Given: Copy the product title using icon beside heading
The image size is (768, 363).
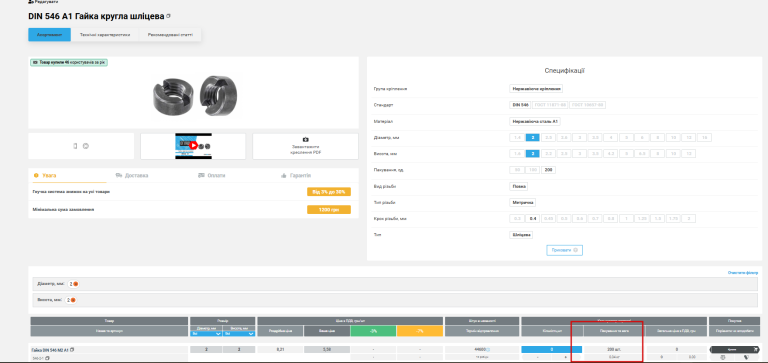Looking at the screenshot, I should 169,16.
